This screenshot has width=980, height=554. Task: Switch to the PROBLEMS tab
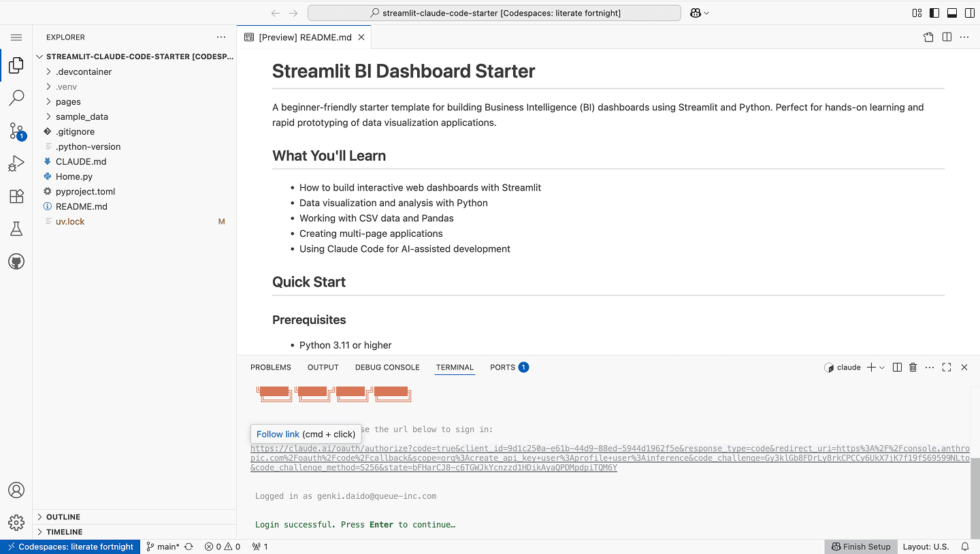pos(270,368)
